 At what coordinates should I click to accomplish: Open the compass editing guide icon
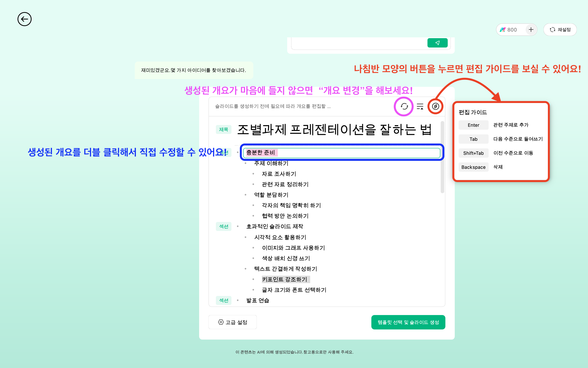pos(436,106)
